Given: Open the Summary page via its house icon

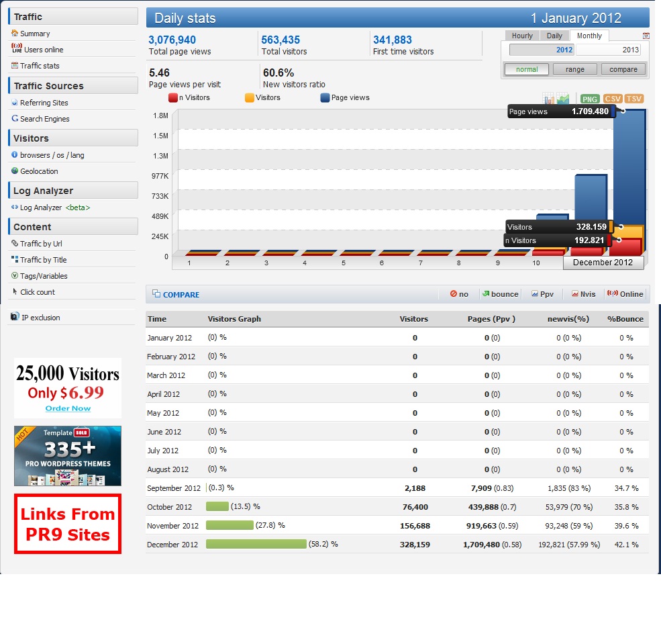Looking at the screenshot, I should click(x=15, y=33).
